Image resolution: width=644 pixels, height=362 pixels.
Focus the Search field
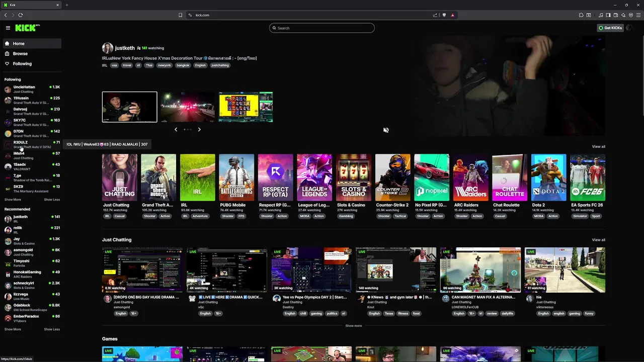[x=322, y=28]
